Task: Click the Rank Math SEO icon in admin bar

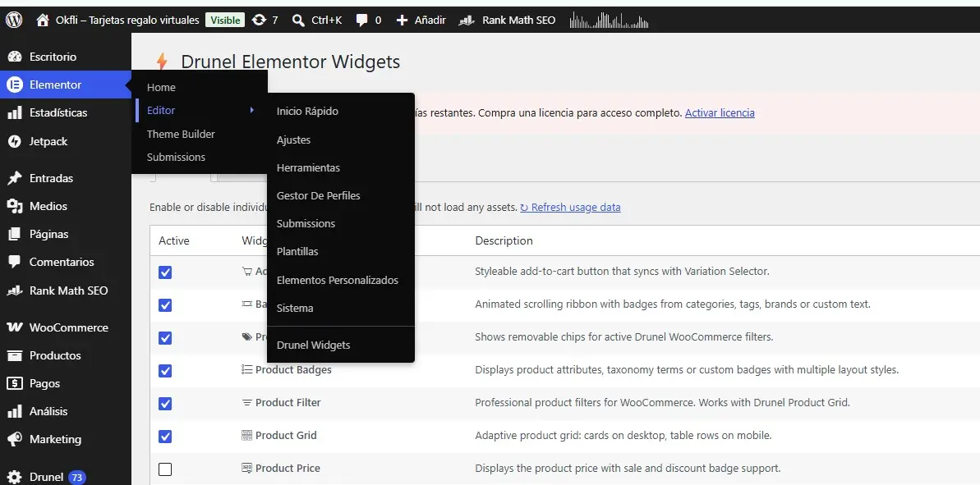Action: pos(467,21)
